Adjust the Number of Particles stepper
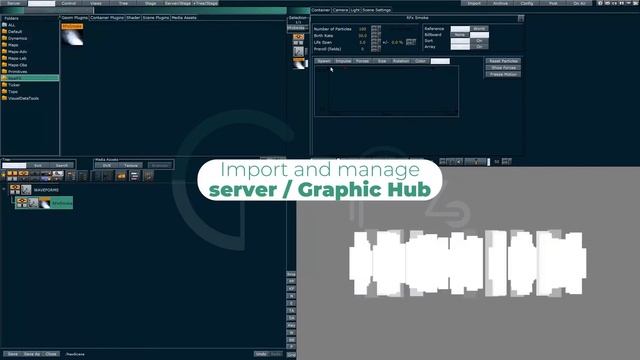 (x=376, y=29)
